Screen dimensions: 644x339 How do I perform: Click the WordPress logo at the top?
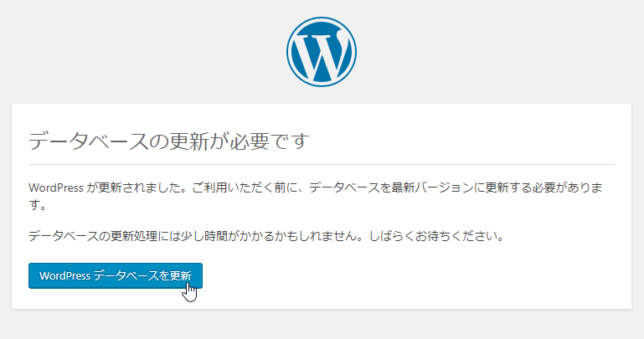click(322, 51)
